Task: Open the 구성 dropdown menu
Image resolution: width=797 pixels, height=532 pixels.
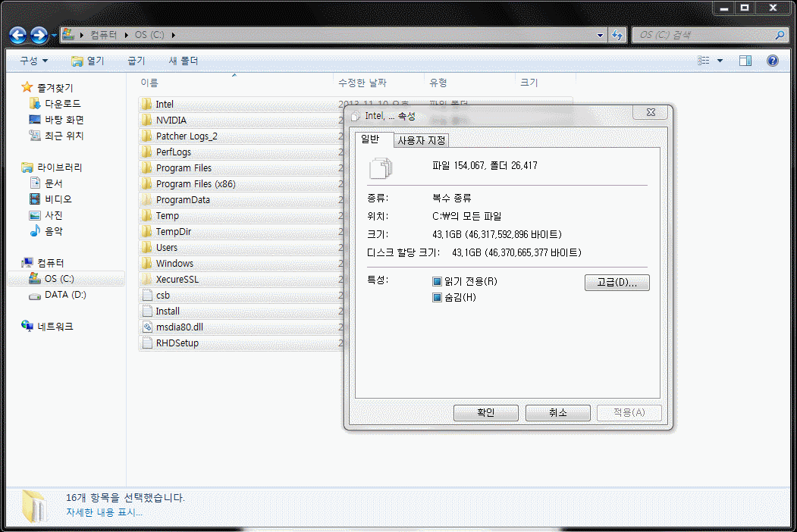Action: tap(33, 61)
